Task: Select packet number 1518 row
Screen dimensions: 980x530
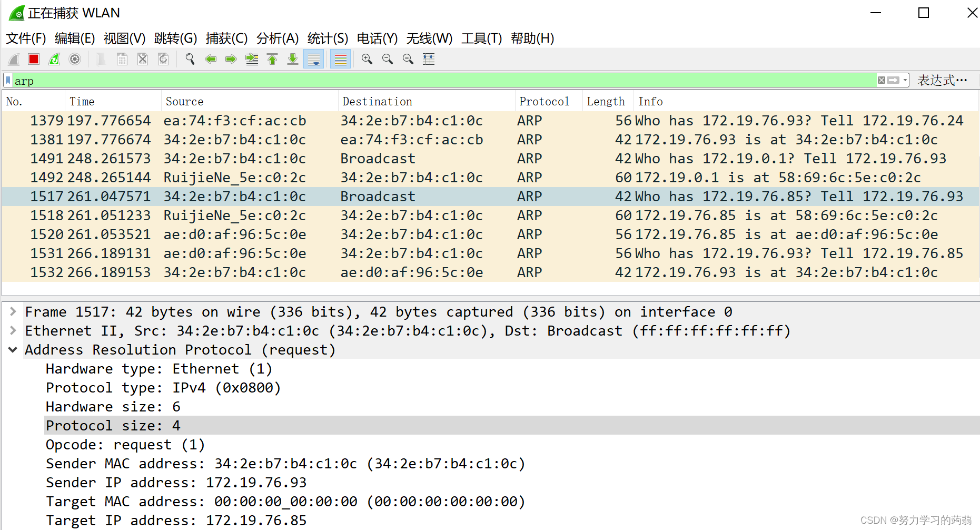Action: (490, 215)
